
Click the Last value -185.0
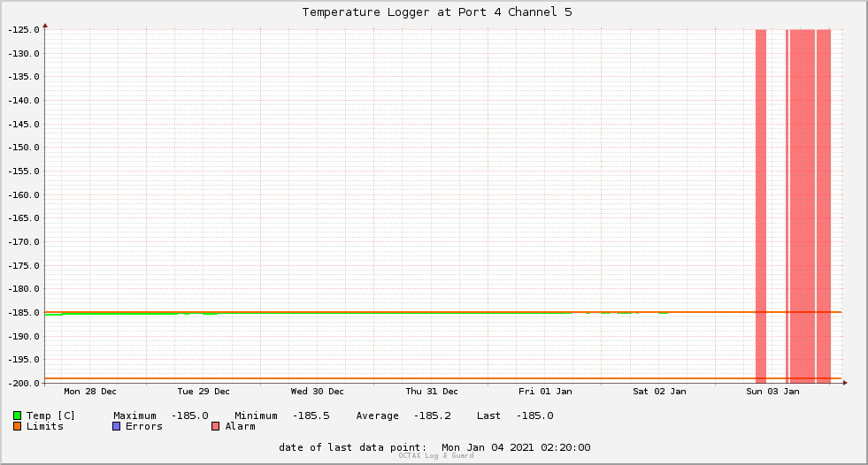tap(534, 415)
